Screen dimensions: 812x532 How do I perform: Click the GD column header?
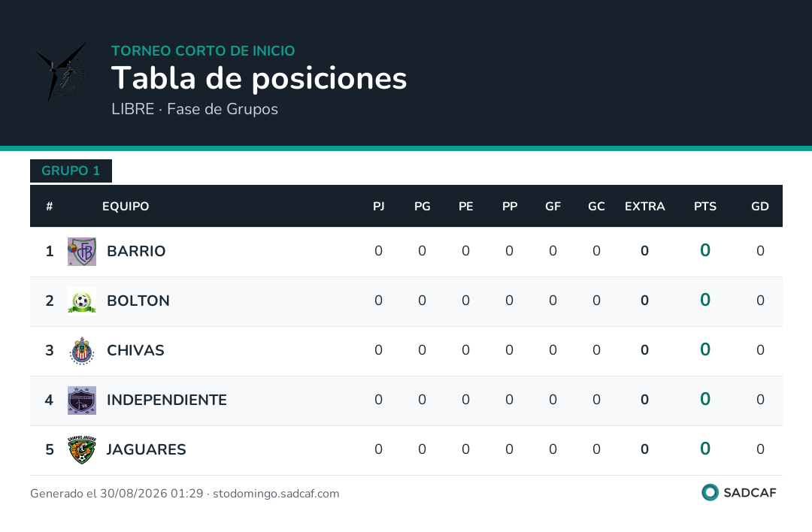759,207
